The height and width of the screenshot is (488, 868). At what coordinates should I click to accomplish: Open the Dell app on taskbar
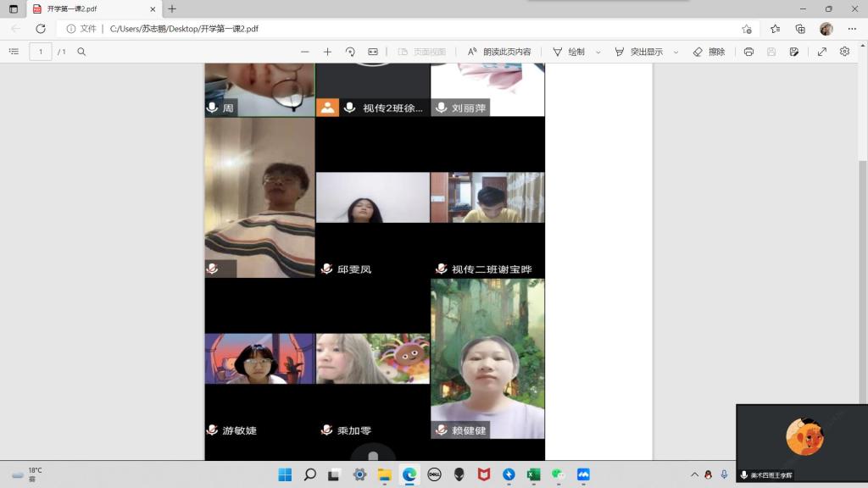(435, 474)
